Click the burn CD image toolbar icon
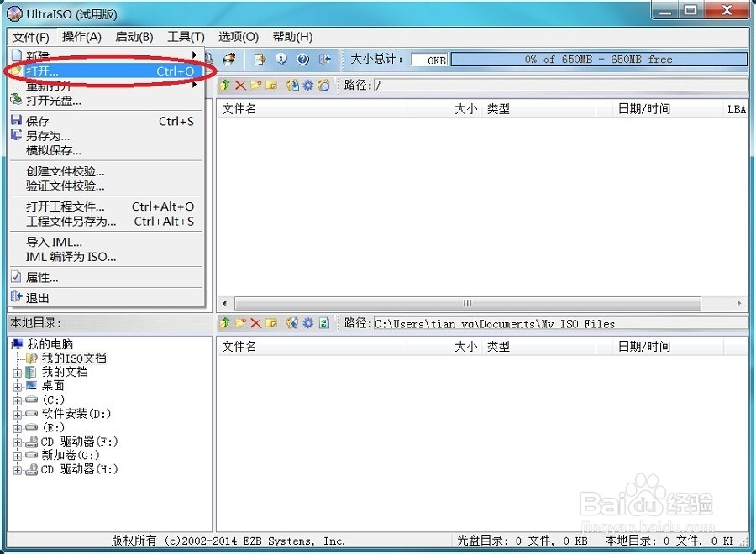Screen dimensions: 756x554 click(x=229, y=59)
